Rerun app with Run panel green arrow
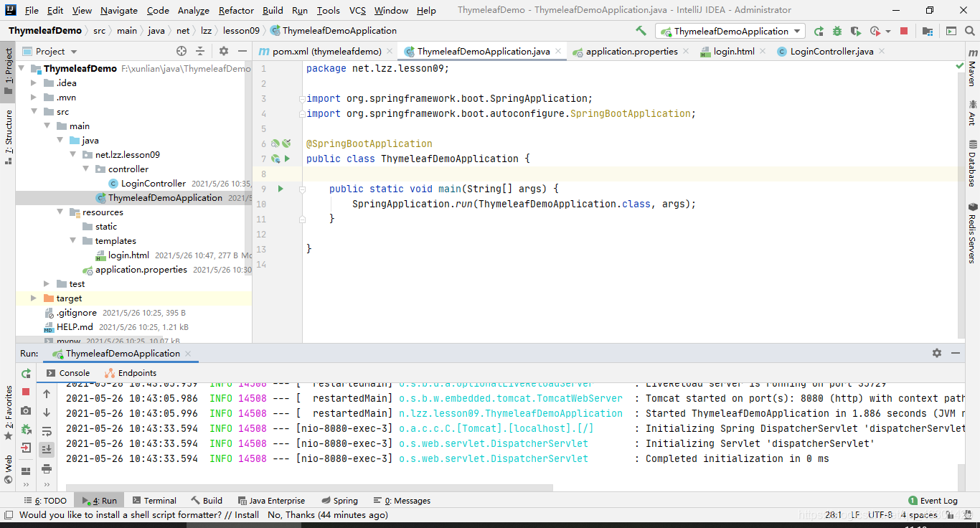The width and height of the screenshot is (980, 528). coord(26,374)
